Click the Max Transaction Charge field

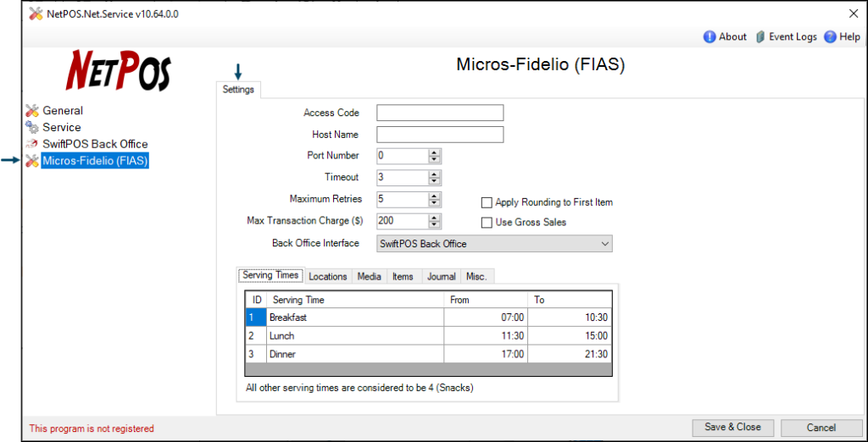click(x=403, y=221)
